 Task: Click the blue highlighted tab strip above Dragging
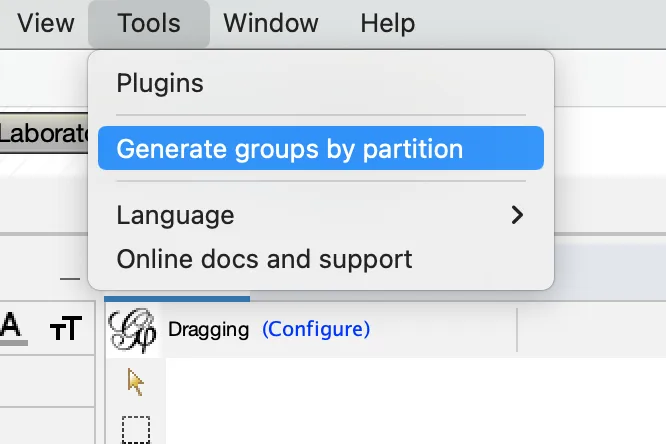(177, 299)
